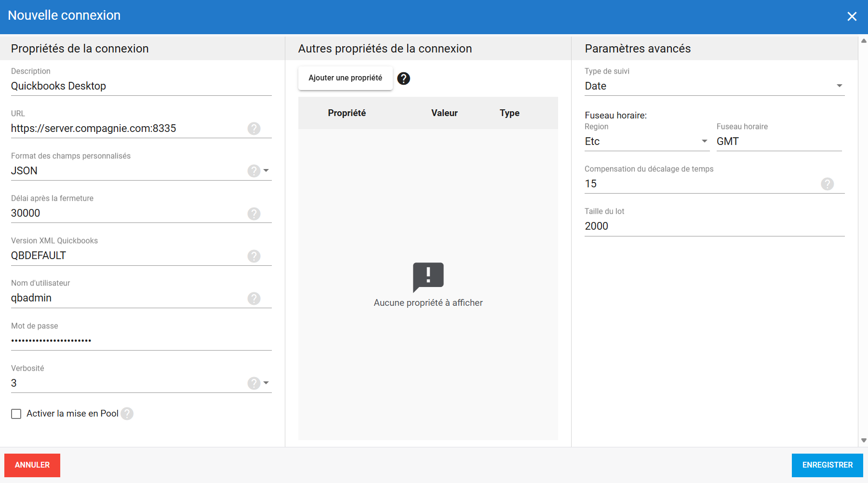Viewport: 868px width, 483px height.
Task: Open help icon for URL field
Action: 254,129
